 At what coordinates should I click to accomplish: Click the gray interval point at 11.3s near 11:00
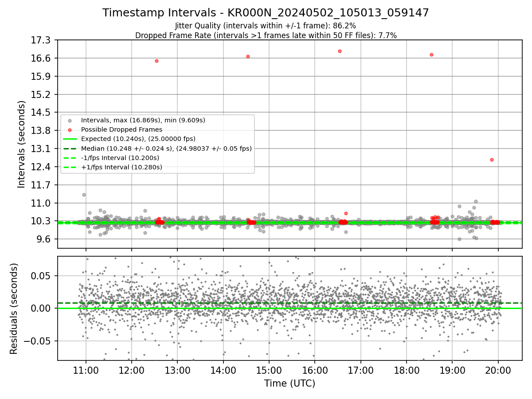84,195
